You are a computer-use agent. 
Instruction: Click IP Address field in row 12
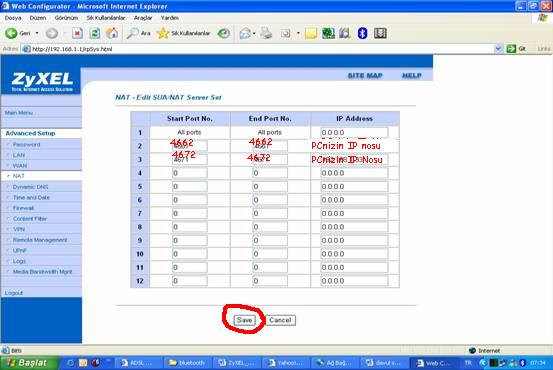click(354, 281)
